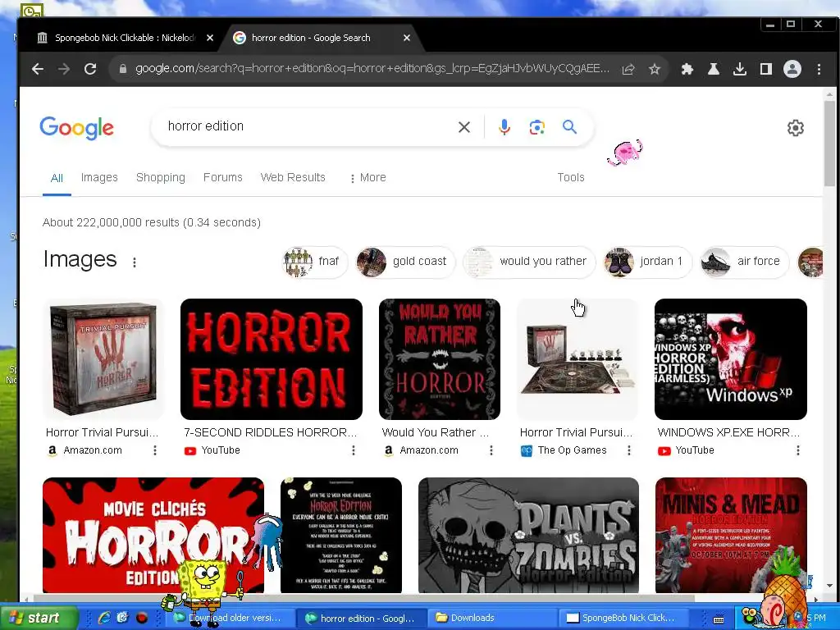
Task: Search by image with the Lens icon
Action: click(x=536, y=127)
